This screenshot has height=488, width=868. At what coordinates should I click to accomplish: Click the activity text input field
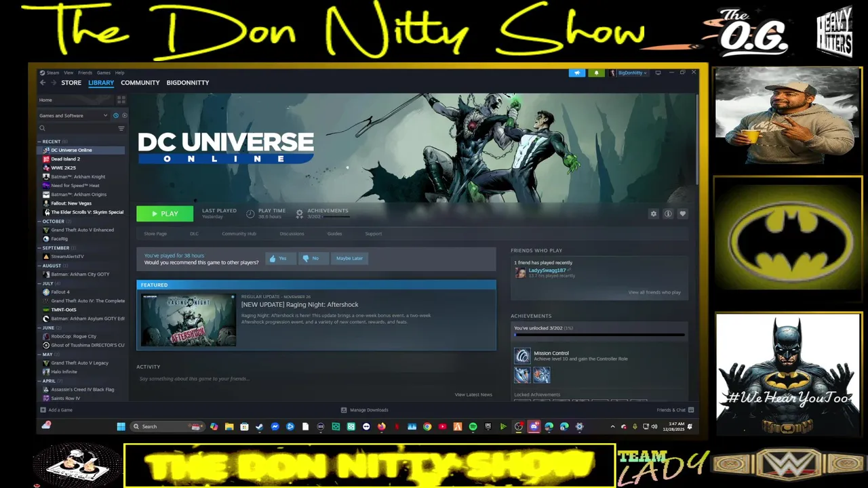316,379
